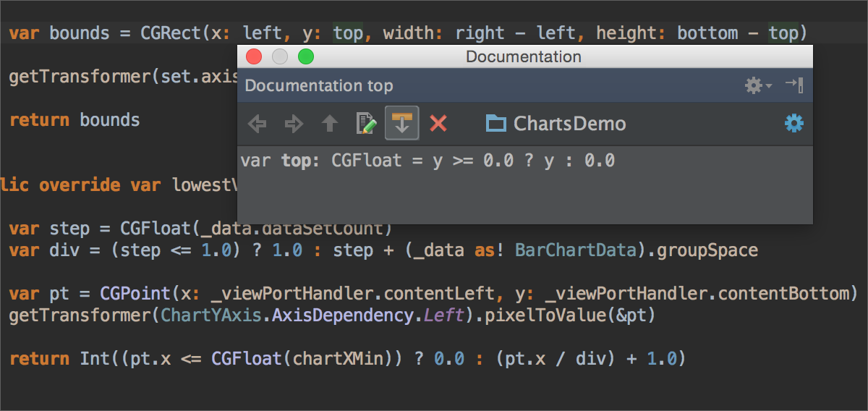Open settings with the blue gear icon
868x411 pixels.
click(793, 124)
